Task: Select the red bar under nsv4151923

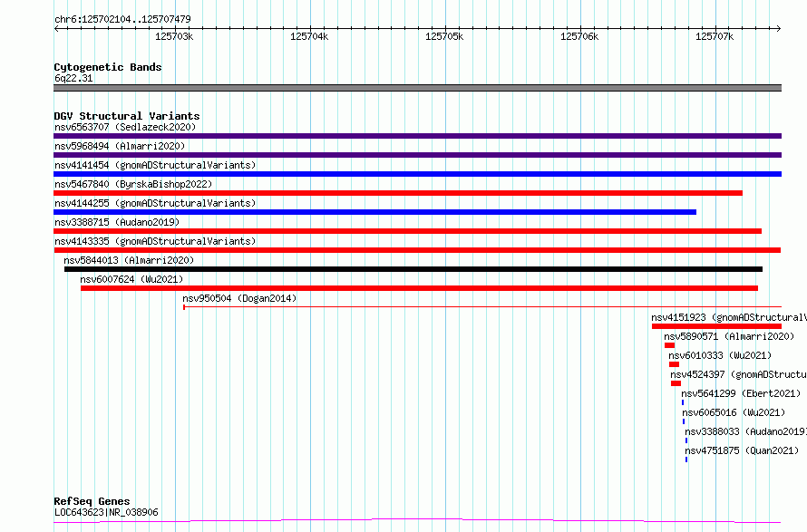Action: (717, 326)
